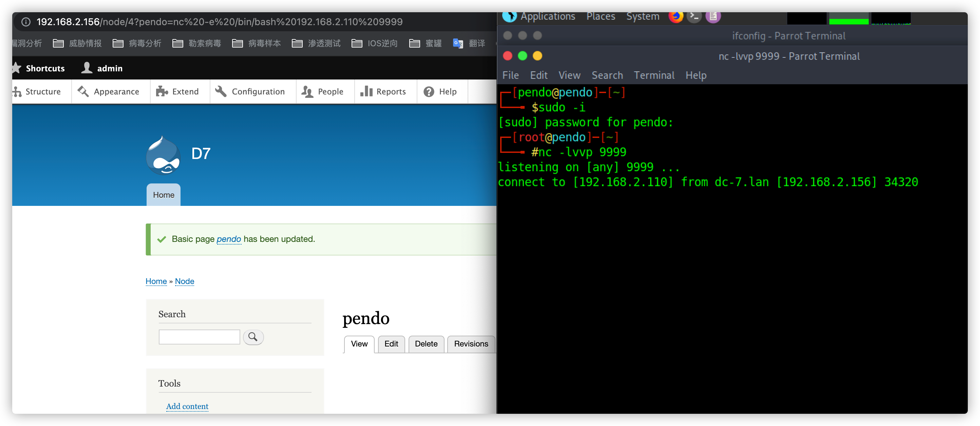
Task: Follow the pendo link in status message
Action: tap(229, 239)
